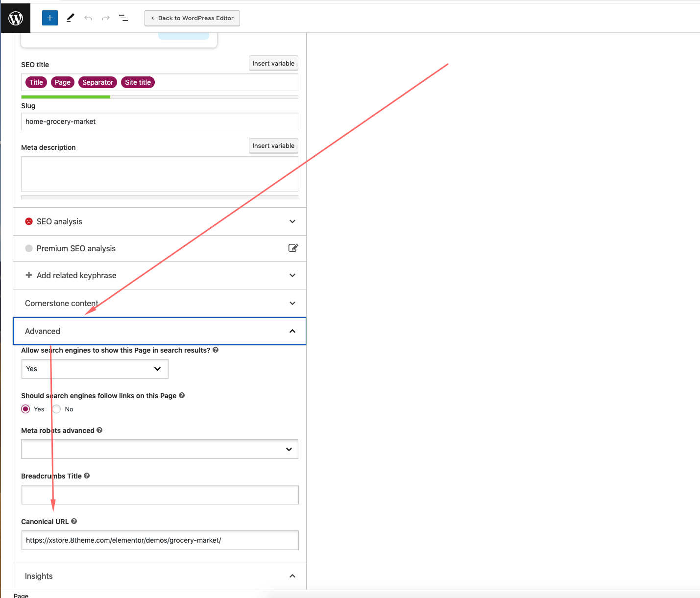Click the Slug input field

tap(160, 121)
